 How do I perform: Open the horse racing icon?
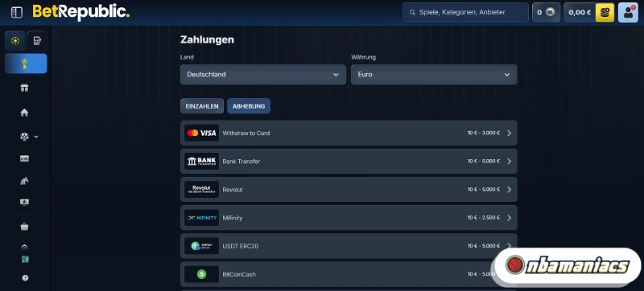[x=25, y=180]
